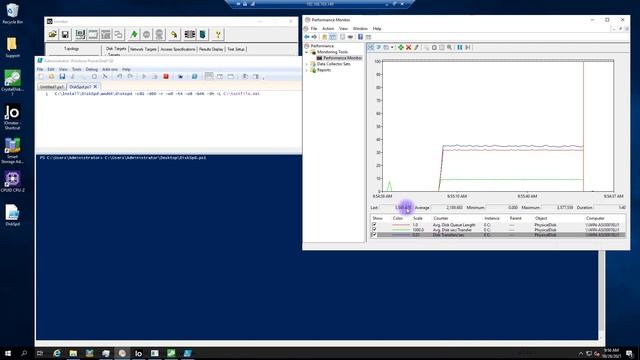Open Iometer help question mark icon
The height and width of the screenshot is (360, 640).
218,35
